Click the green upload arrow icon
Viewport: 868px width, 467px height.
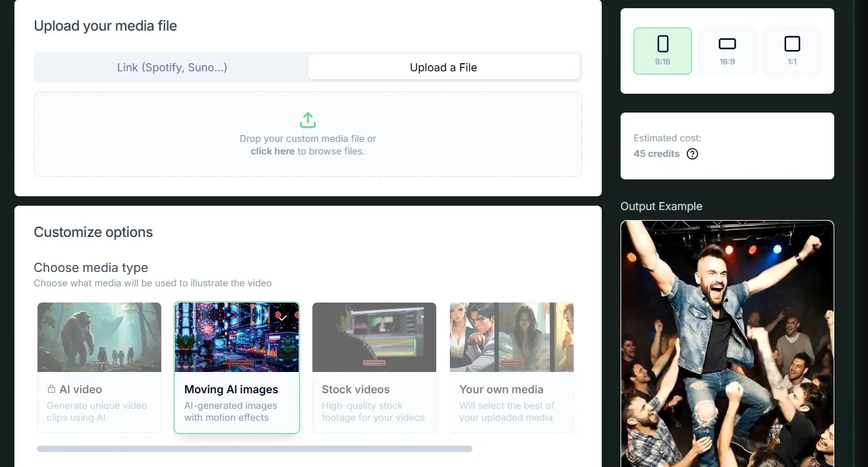point(308,120)
